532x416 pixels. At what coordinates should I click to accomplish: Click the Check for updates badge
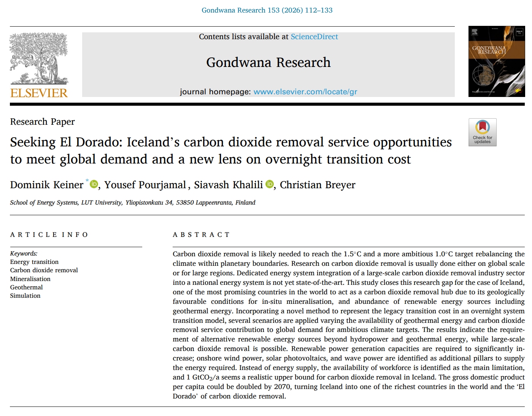482,132
